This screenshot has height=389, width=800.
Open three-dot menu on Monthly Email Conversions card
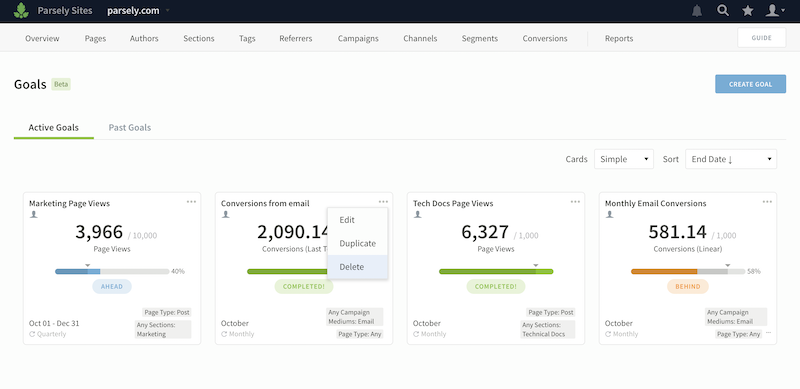click(x=767, y=202)
